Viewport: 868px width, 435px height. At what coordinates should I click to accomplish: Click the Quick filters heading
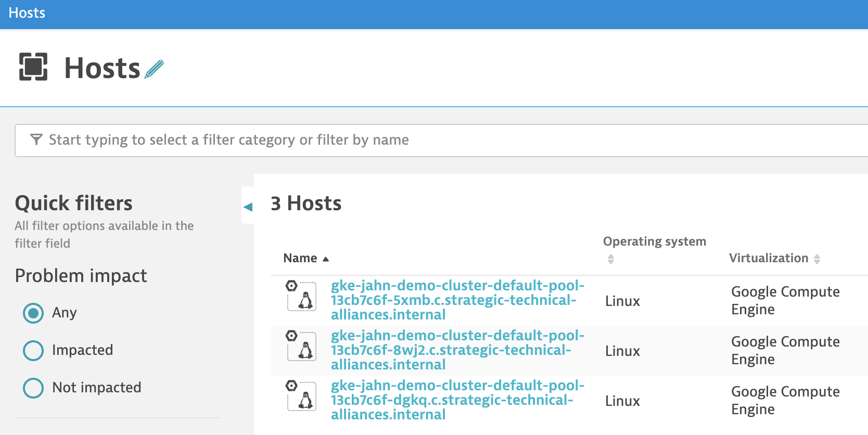(x=74, y=203)
